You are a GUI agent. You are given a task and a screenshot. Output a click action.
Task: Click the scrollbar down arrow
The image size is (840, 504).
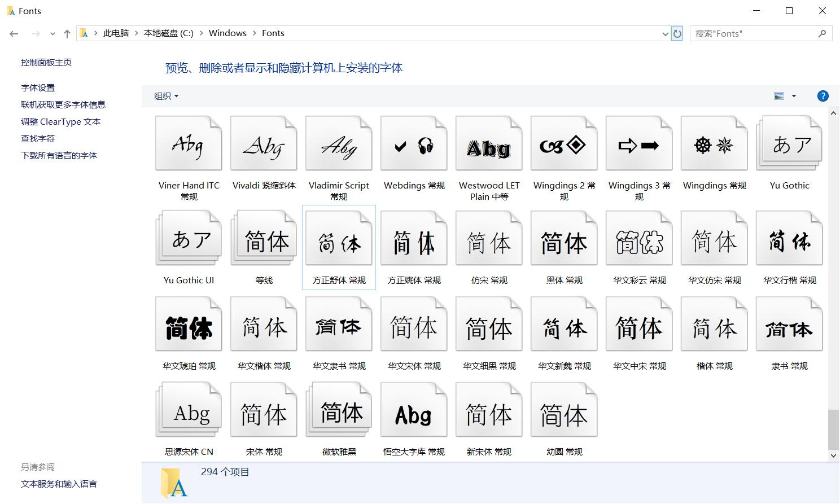[833, 455]
